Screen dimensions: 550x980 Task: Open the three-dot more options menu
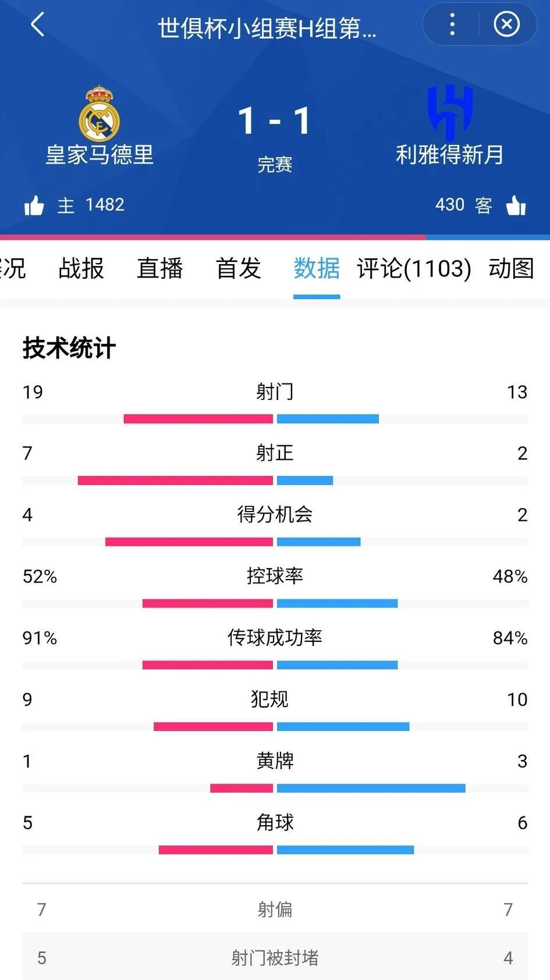(x=452, y=24)
